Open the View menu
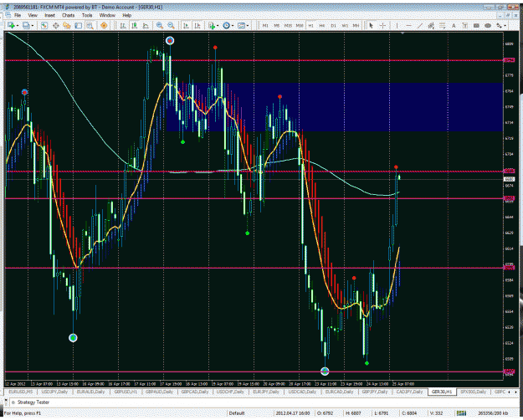Screen dimensions: 523x420 pos(33,15)
